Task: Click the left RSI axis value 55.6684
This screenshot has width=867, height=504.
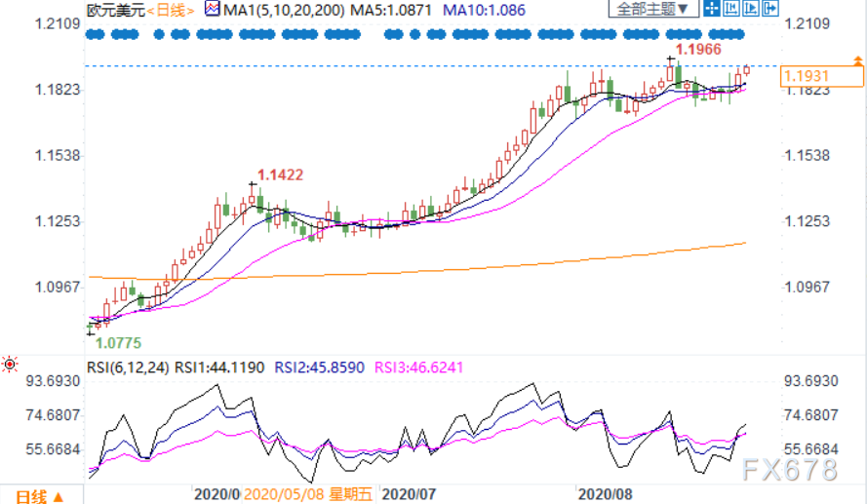Action: pos(53,449)
